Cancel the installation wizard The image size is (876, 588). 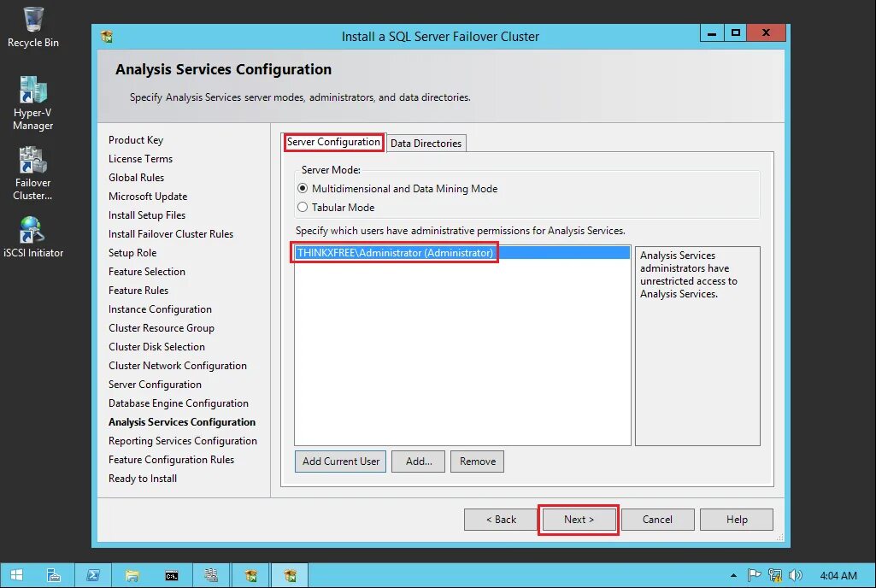coord(657,520)
